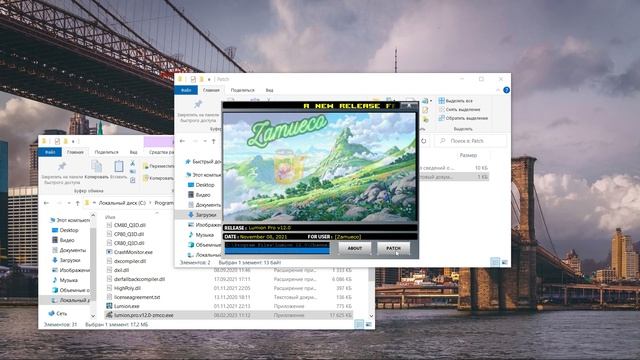Click the target path field in patcher
The width and height of the screenshot is (640, 360).
coord(277,245)
